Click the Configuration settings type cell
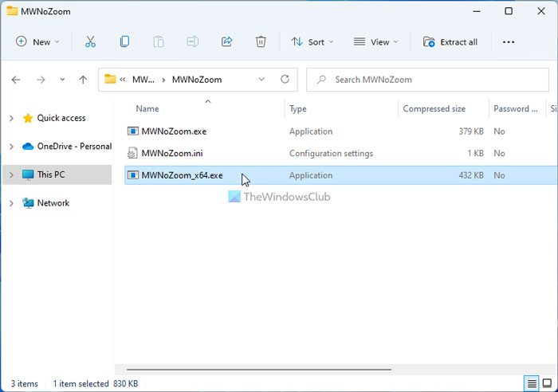Viewport: 558px width, 392px height. tap(331, 153)
